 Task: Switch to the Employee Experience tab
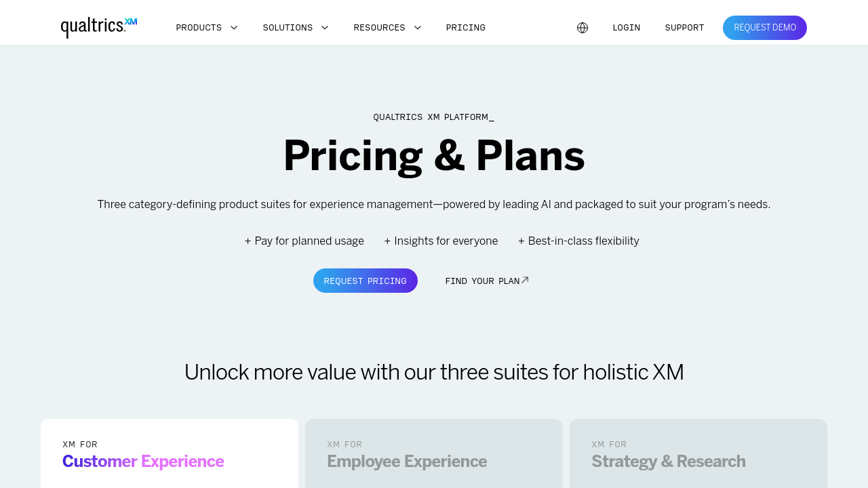coord(407,461)
